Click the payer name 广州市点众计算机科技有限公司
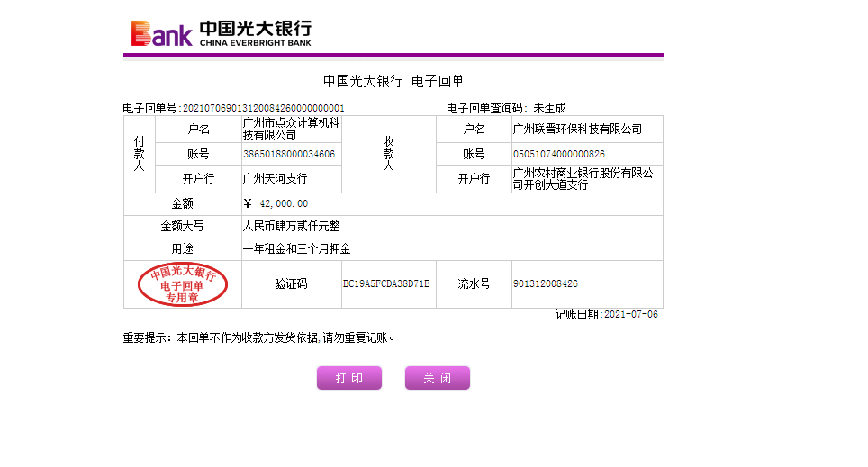 [x=291, y=129]
